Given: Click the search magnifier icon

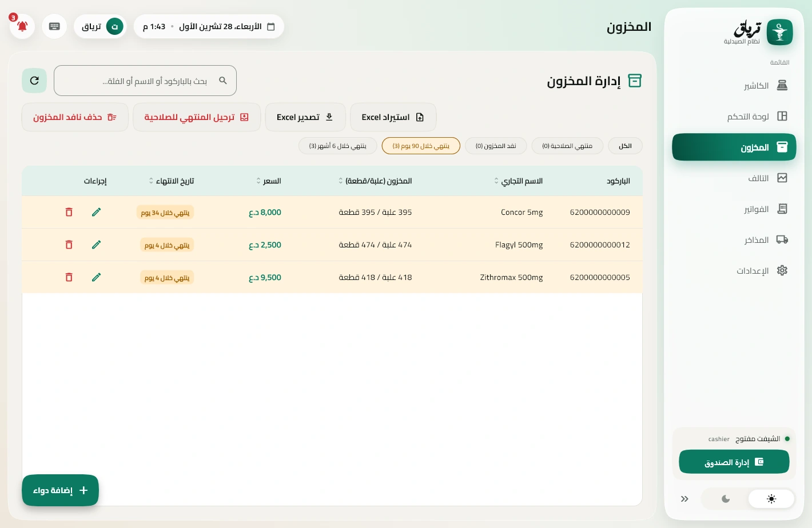Looking at the screenshot, I should 223,81.
